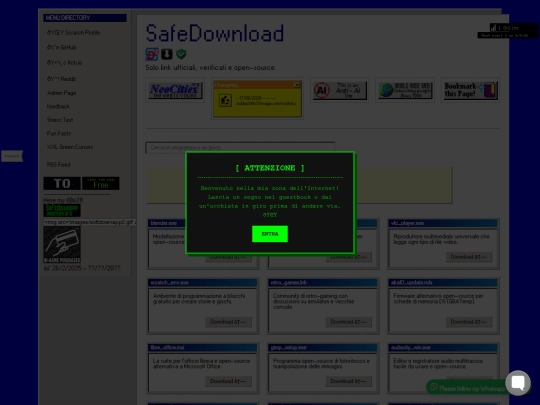Click the SafeDownload title heading
Viewport: 540px width, 405px height.
click(215, 33)
